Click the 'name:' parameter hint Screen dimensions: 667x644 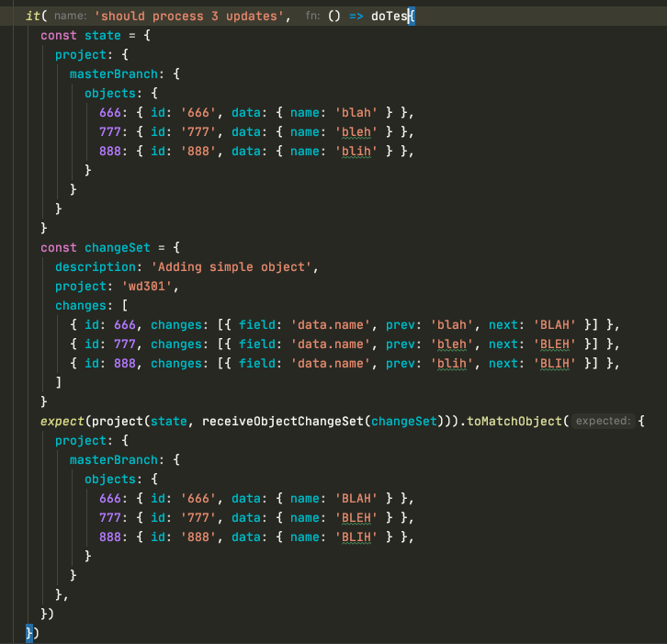(70, 17)
